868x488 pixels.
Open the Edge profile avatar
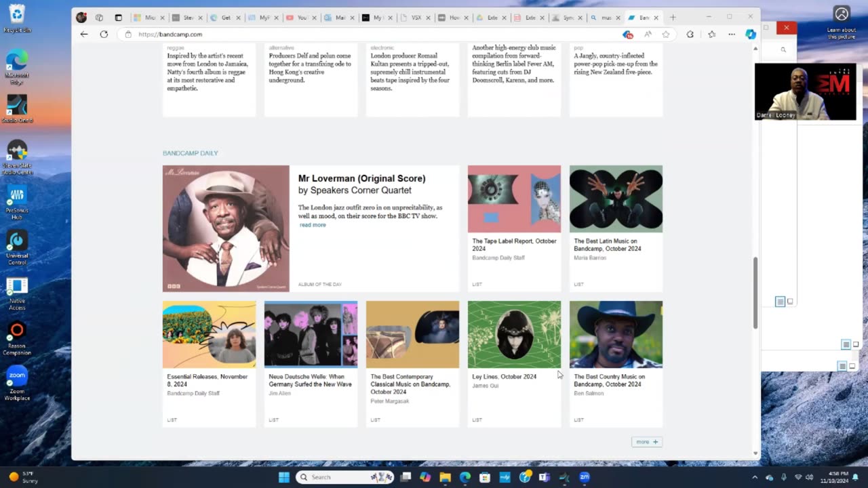81,18
